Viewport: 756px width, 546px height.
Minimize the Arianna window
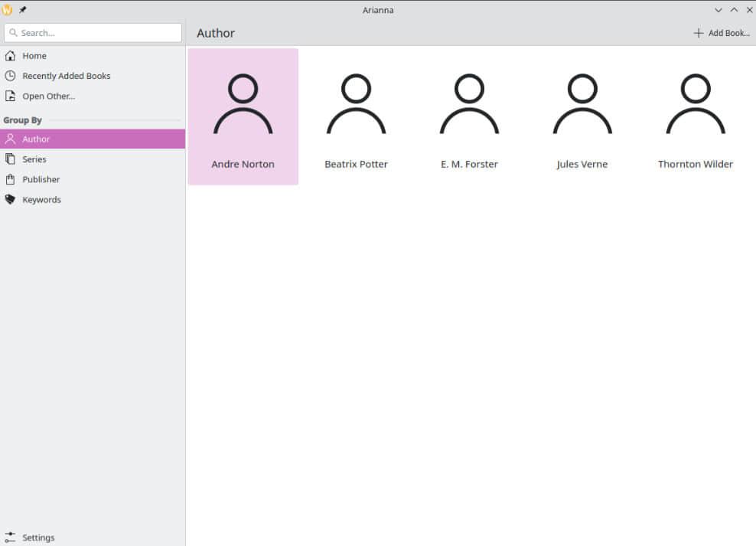719,10
